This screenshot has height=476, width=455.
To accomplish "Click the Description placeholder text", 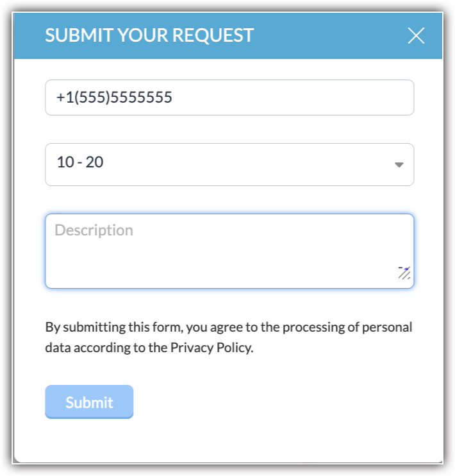I will click(x=94, y=230).
